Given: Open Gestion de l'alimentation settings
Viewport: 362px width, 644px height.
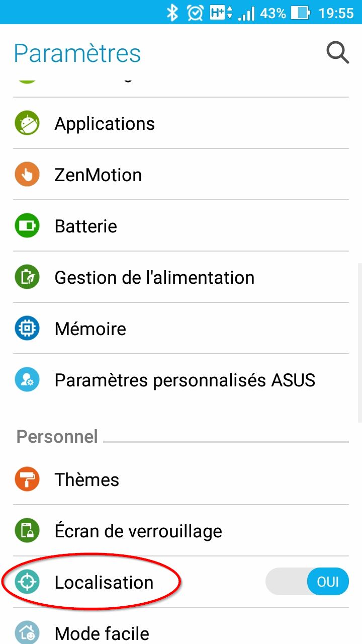Looking at the screenshot, I should pyautogui.click(x=154, y=278).
